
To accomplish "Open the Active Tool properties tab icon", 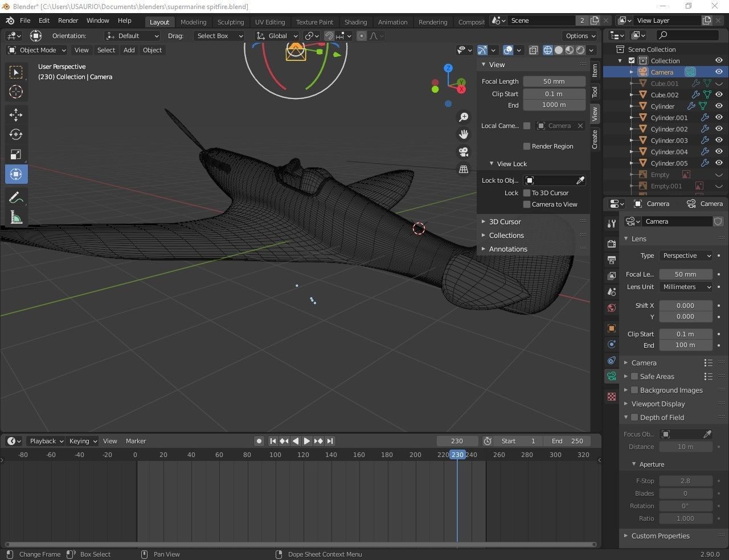I will pyautogui.click(x=612, y=224).
